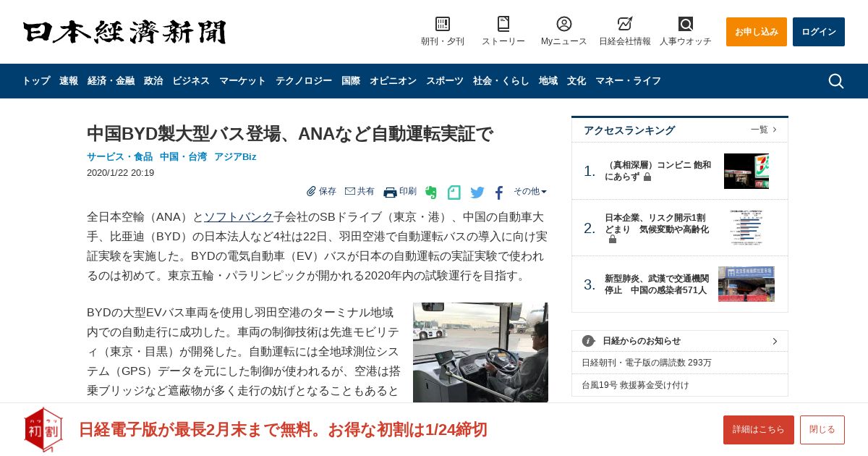
Task: Click the 初割 campaign badge icon
Action: (43, 429)
